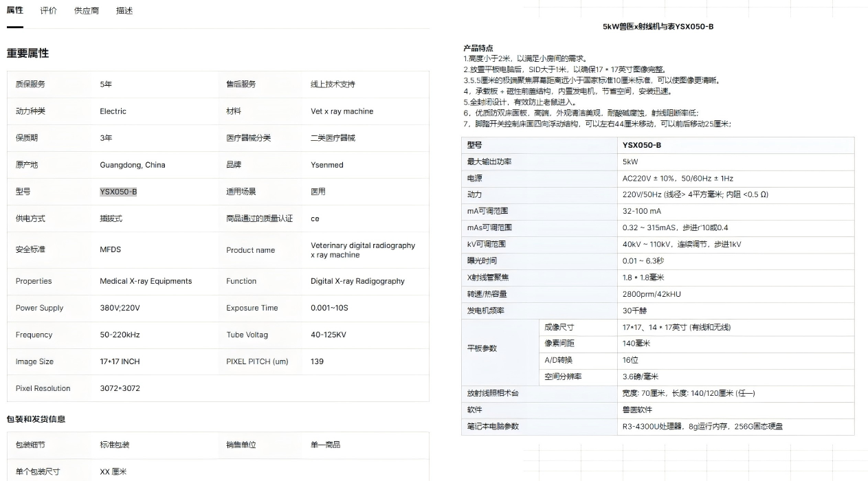Click the highlighted YSX050-B model value
This screenshot has height=481, width=868.
(x=118, y=192)
